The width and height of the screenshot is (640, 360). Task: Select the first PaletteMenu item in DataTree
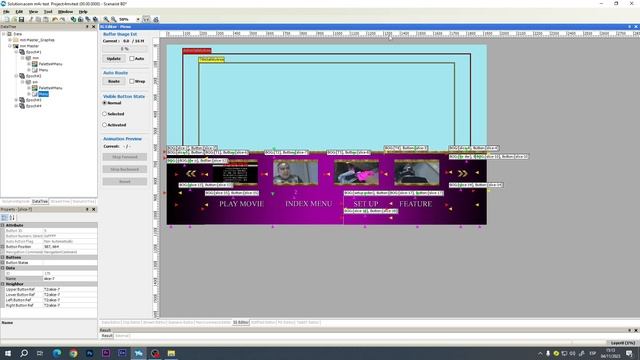[50, 64]
